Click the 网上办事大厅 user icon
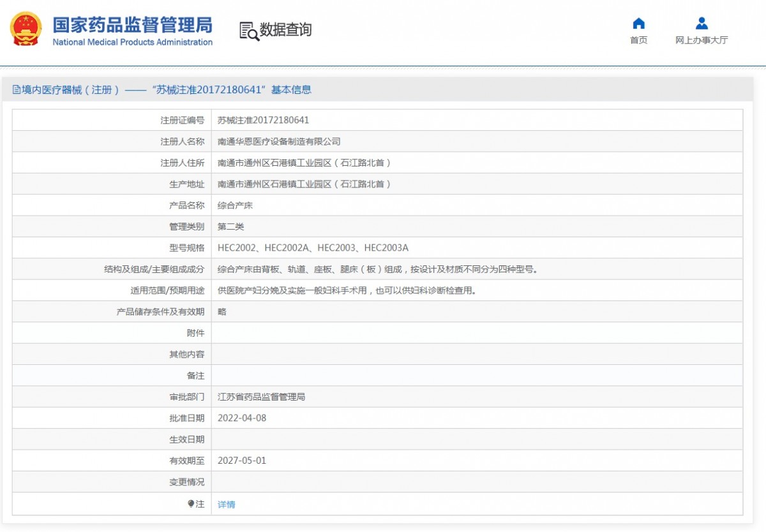 click(x=702, y=24)
